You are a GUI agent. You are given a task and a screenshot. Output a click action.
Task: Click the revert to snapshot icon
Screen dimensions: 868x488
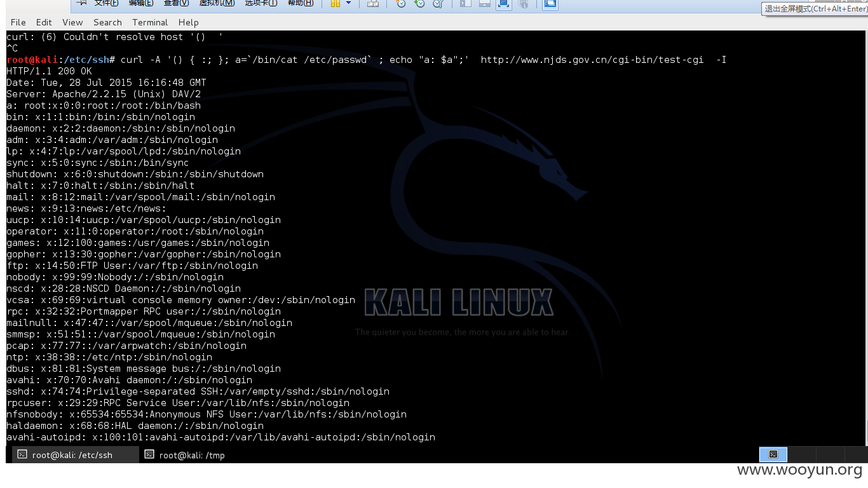419,4
